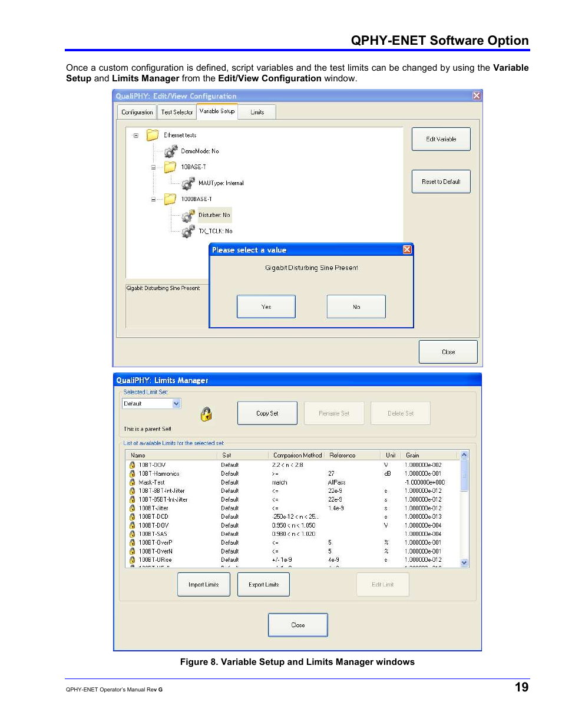This screenshot has height=728, width=562.
Task: Open the Default limit set dropdown
Action: tap(176, 404)
